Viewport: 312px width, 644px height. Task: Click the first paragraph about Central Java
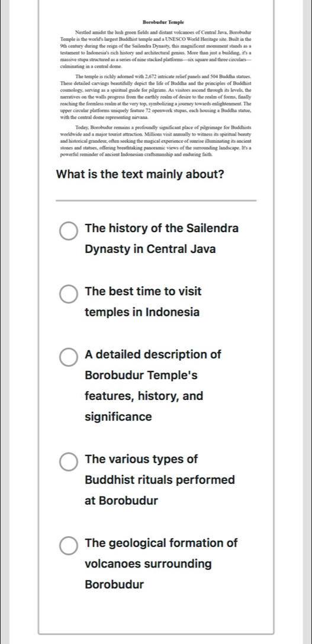click(x=156, y=49)
